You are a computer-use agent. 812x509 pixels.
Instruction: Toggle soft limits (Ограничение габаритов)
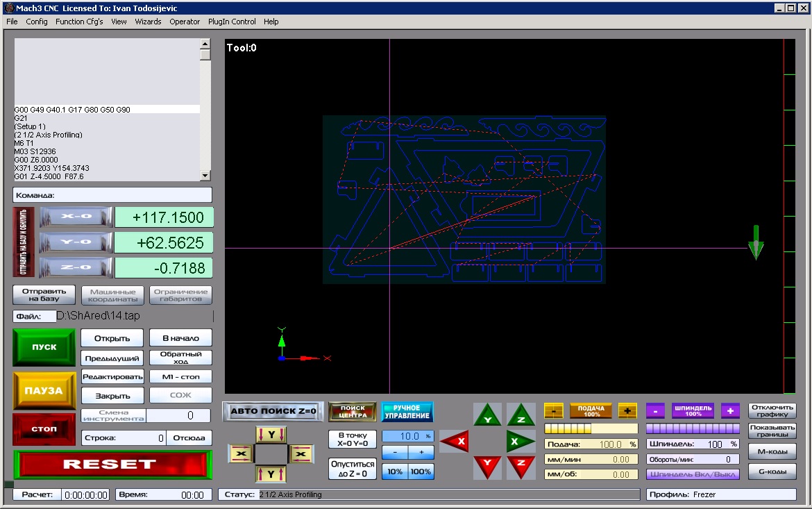coord(180,295)
